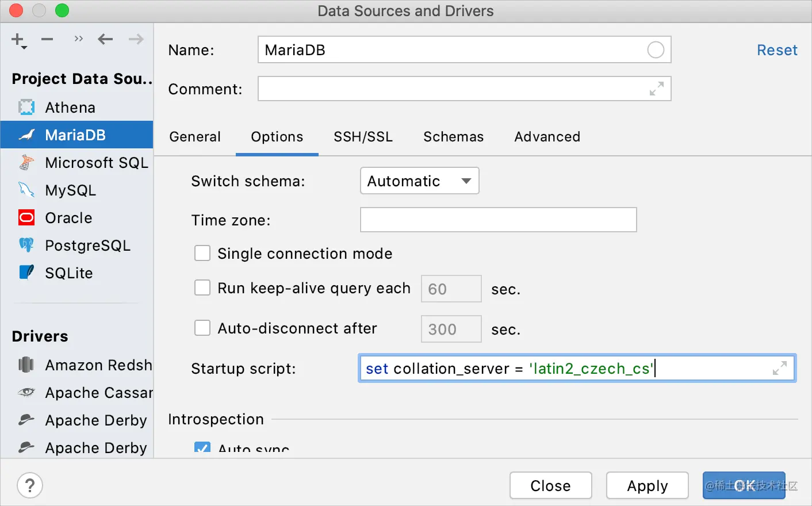The image size is (812, 506).
Task: Select the Microsoft SQL data source
Action: 77,163
